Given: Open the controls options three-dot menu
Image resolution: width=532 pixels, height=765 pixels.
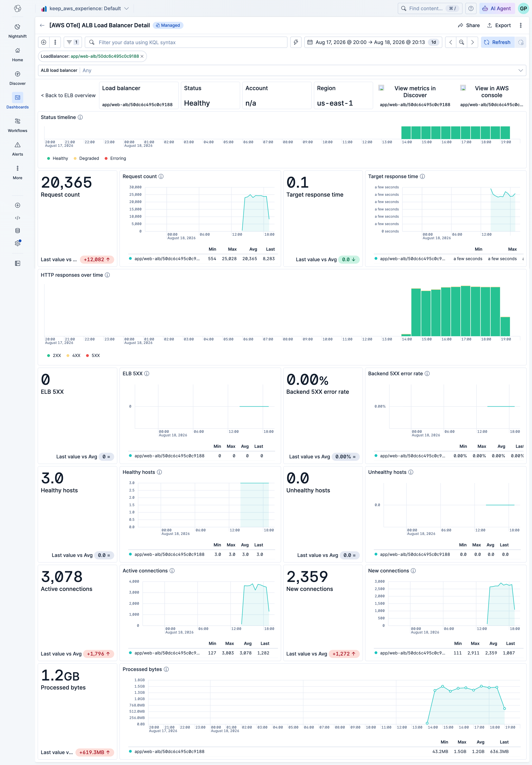Looking at the screenshot, I should coord(55,42).
